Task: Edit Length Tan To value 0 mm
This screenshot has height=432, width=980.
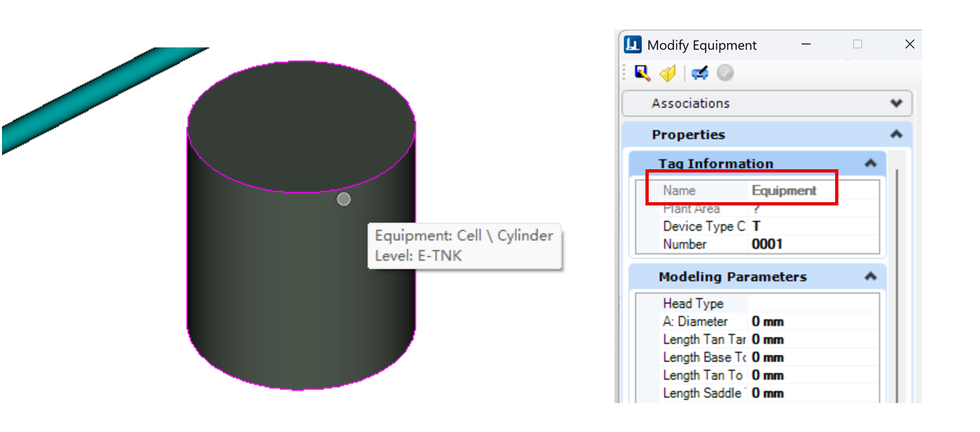Action: click(814, 375)
